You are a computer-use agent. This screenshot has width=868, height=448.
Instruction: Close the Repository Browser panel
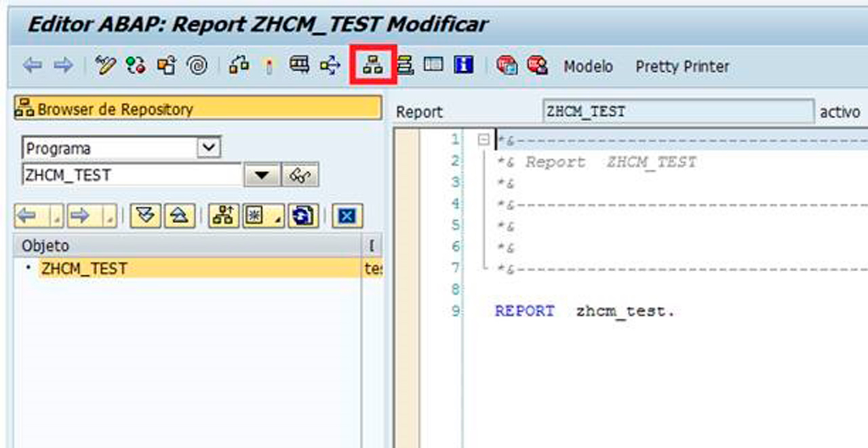347,216
